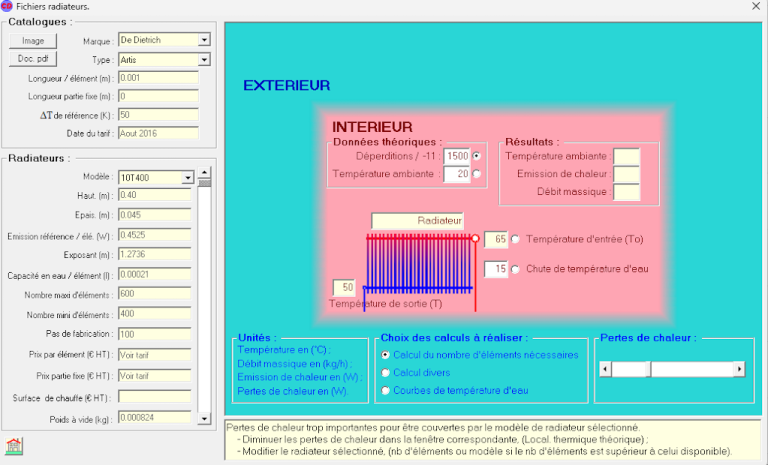Open the Type dropdown arrow
Screen dimensions: 768x465
coord(204,60)
